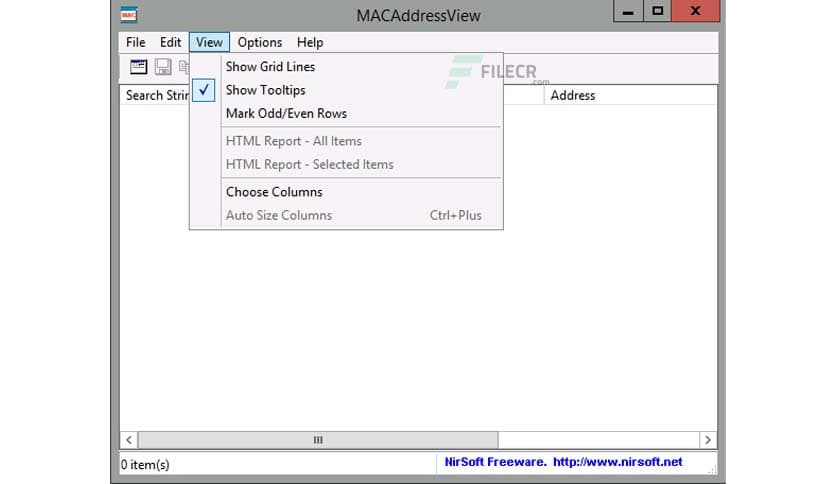Choose Auto Size Columns entry
836x484 pixels.
click(x=346, y=215)
